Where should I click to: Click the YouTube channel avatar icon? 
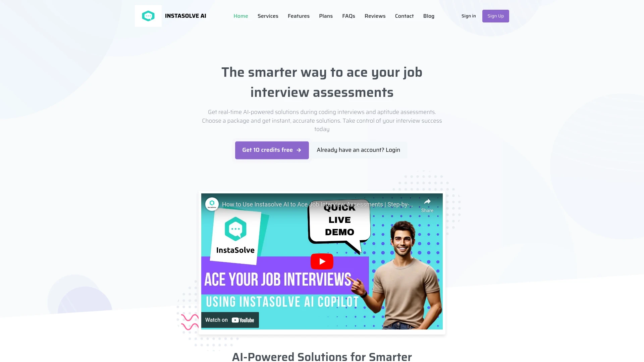coord(212,204)
